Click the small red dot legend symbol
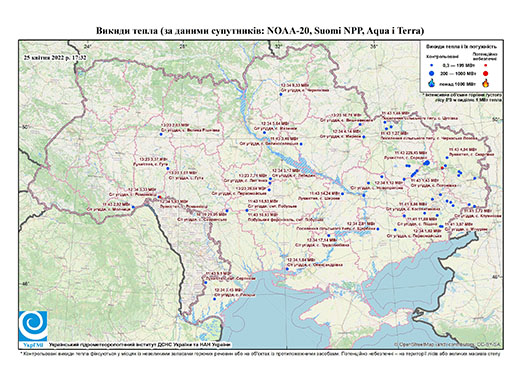The width and height of the screenshot is (520, 368). point(486,65)
